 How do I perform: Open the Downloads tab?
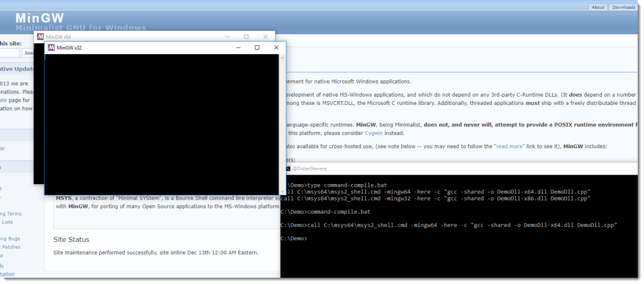pos(623,8)
